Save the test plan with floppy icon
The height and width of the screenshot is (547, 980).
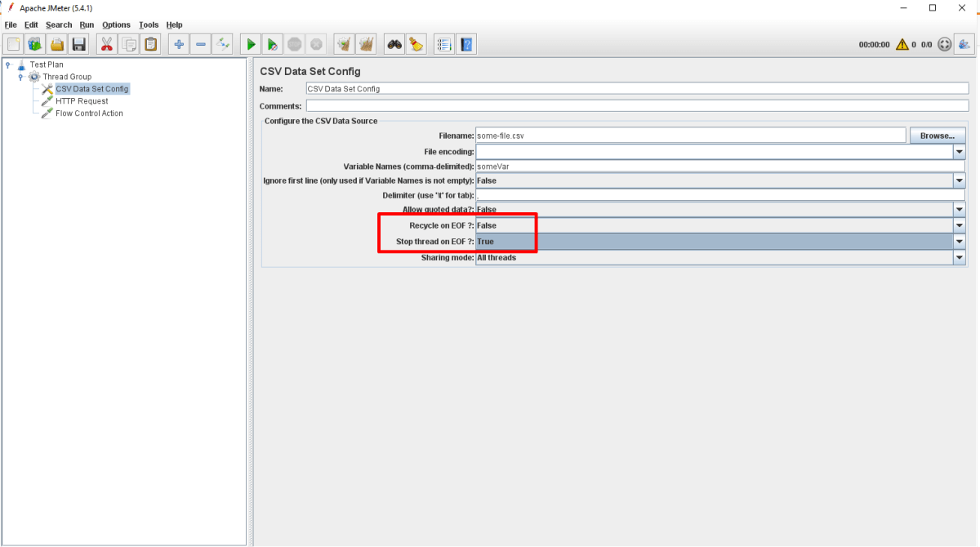point(79,44)
